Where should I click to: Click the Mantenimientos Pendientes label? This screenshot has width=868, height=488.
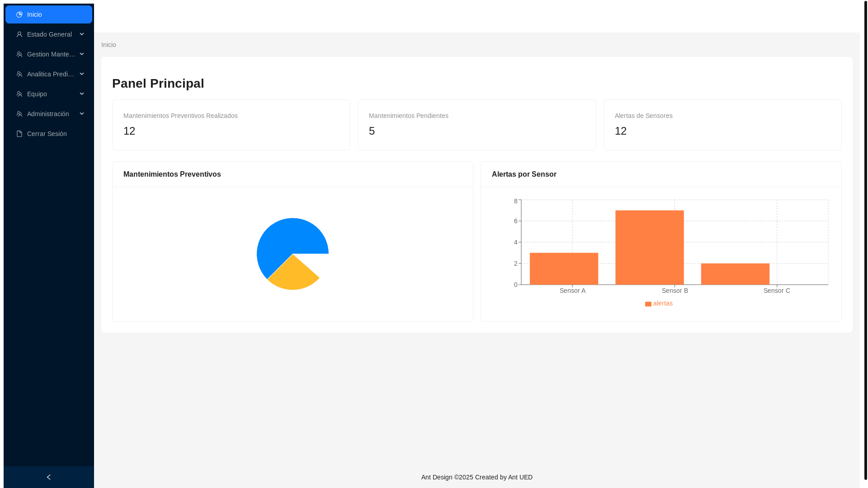click(x=409, y=116)
